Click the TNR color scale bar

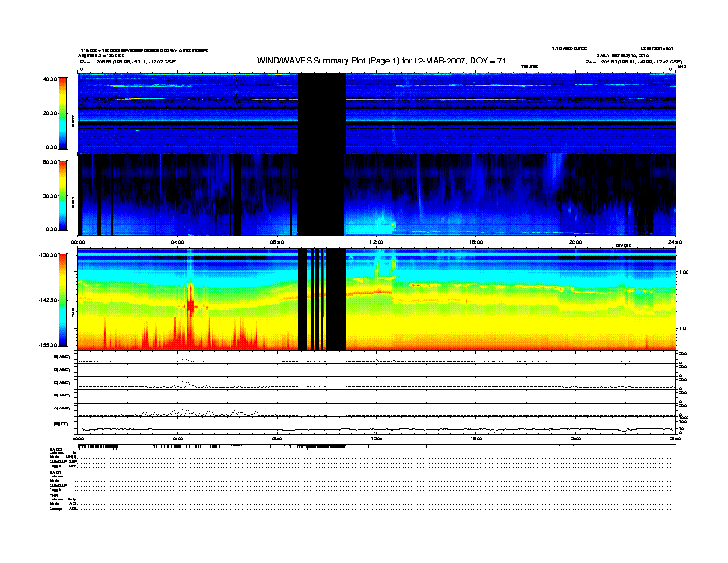pyautogui.click(x=63, y=300)
